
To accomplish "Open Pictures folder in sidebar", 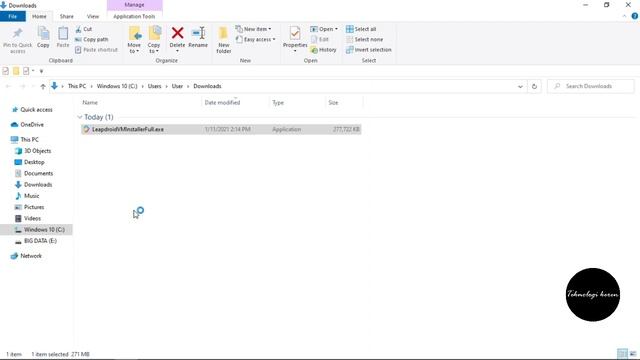I will (29, 207).
